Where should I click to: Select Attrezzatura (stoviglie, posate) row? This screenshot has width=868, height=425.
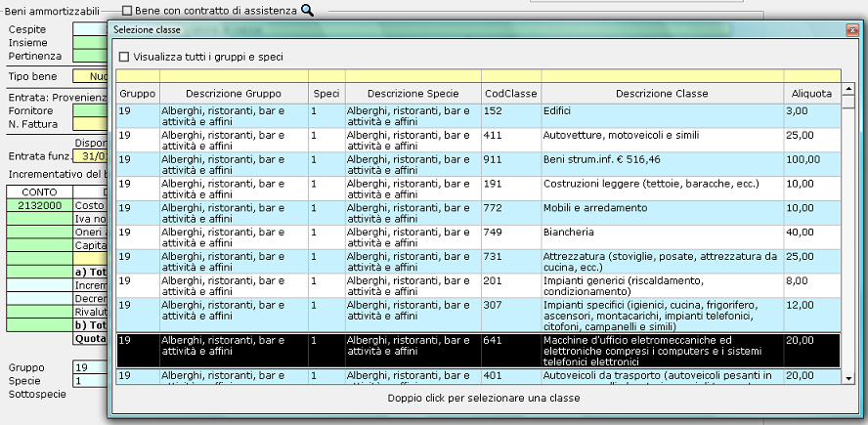(x=478, y=262)
